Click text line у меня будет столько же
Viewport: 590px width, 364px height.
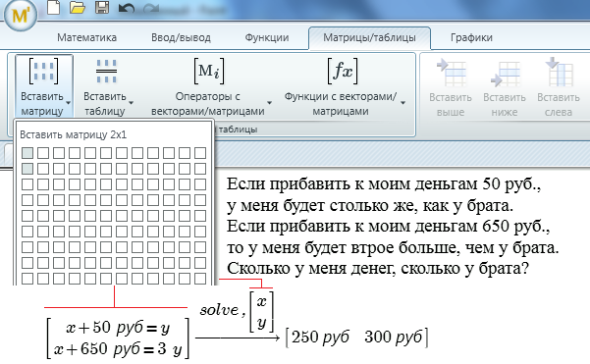[x=370, y=206]
